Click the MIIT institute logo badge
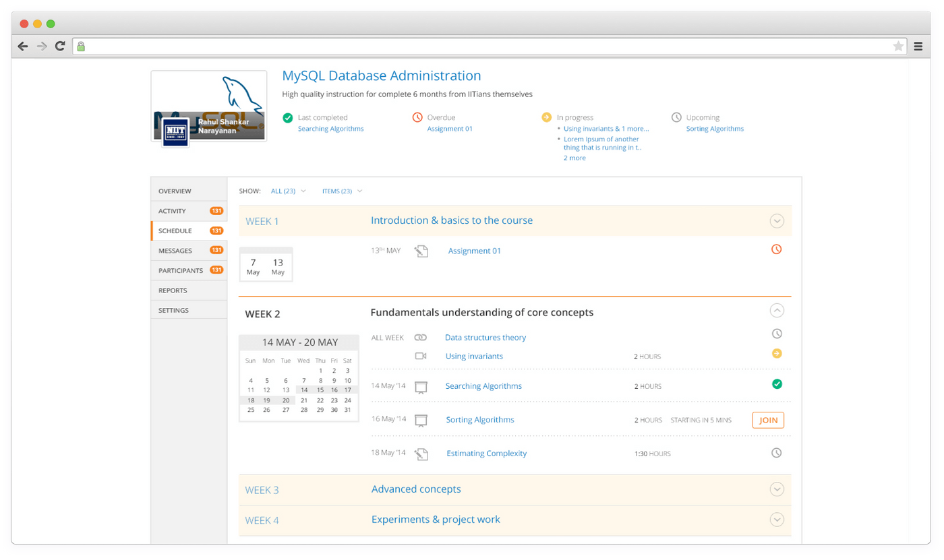 point(175,132)
